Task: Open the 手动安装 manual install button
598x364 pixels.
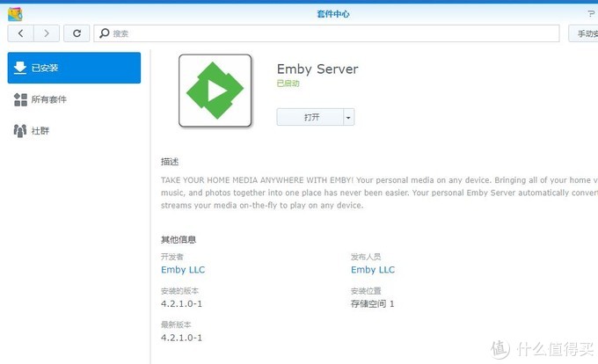Action: 584,33
